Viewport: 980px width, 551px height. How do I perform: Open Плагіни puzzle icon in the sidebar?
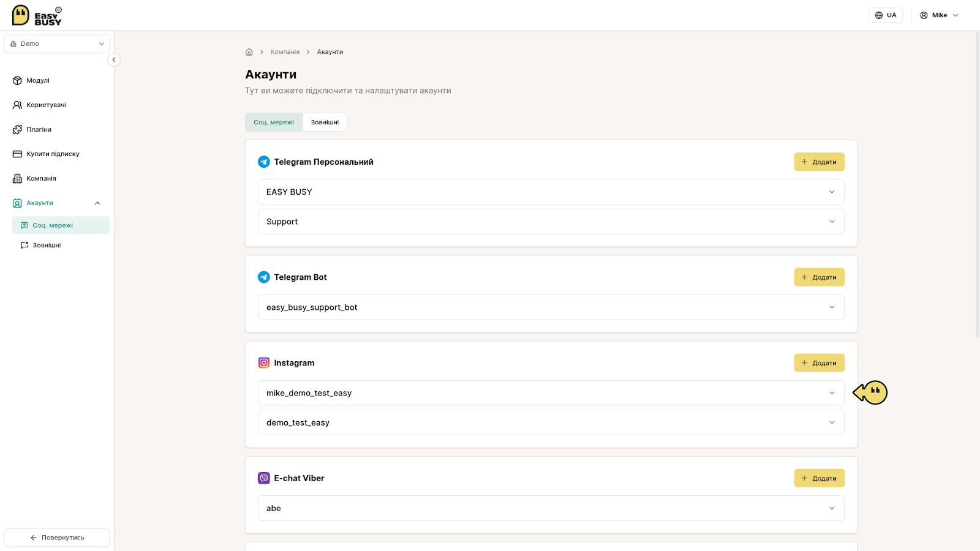(x=17, y=129)
